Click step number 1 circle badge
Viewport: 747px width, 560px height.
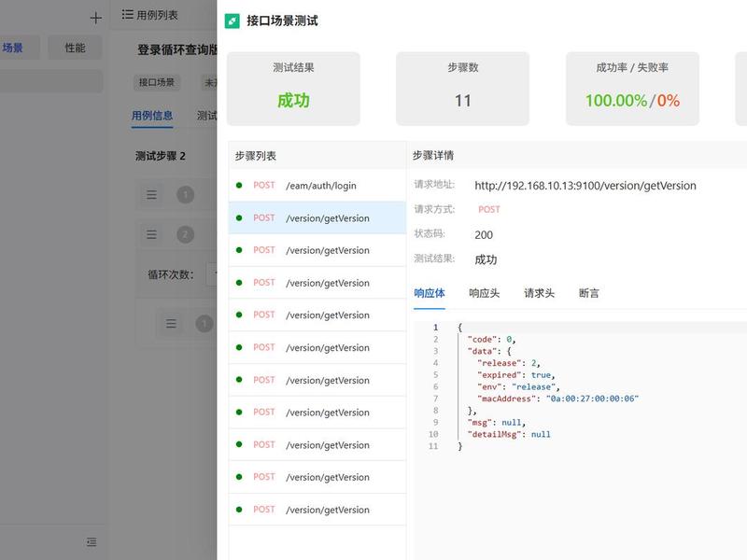pyautogui.click(x=185, y=195)
